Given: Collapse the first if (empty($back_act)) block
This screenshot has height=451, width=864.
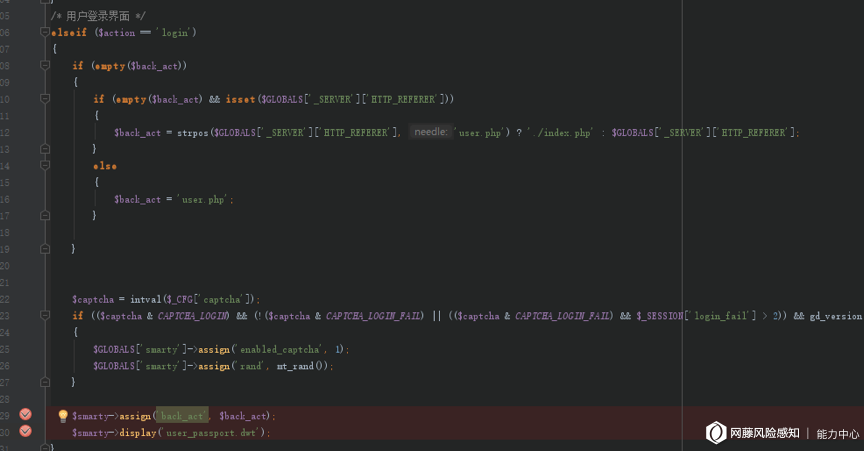Looking at the screenshot, I should coord(45,66).
